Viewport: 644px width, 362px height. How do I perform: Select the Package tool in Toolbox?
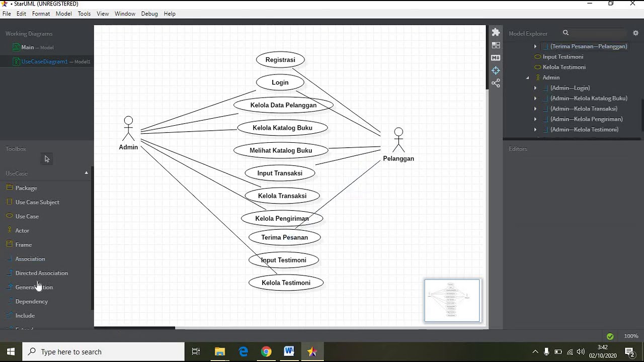click(x=26, y=188)
